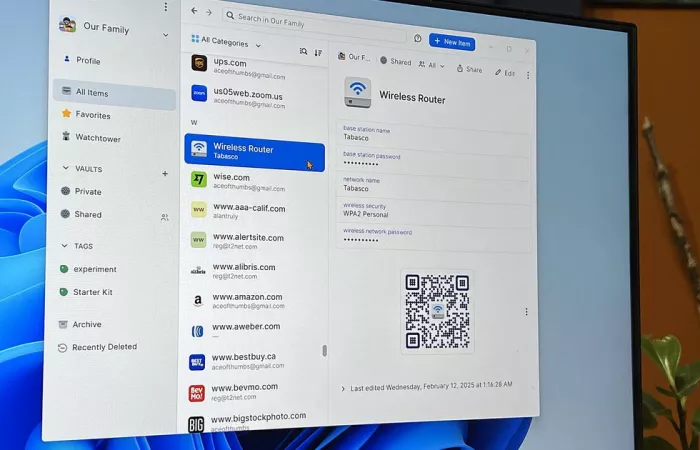Select the www.bestbuy.ca entry
Viewport: 700px width, 450px height.
[254, 361]
